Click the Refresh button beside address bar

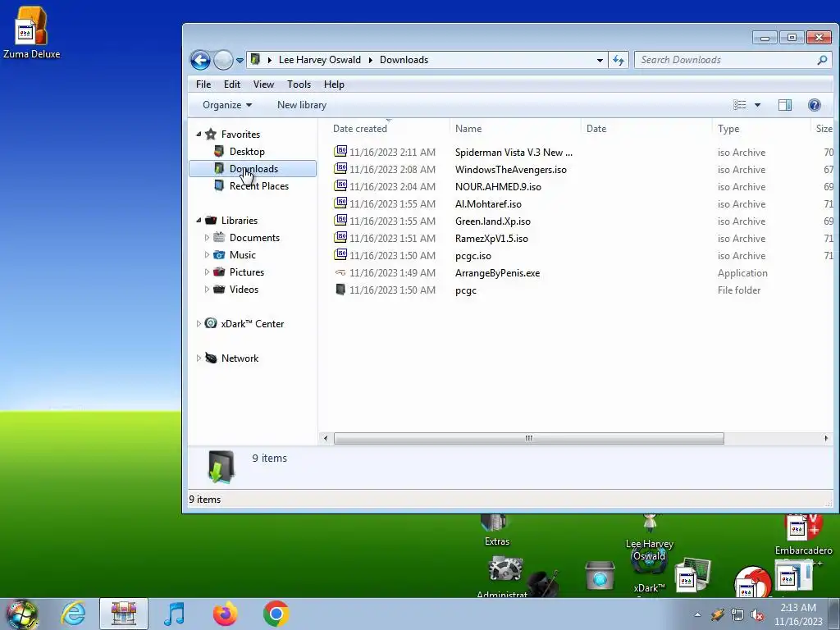tap(619, 60)
